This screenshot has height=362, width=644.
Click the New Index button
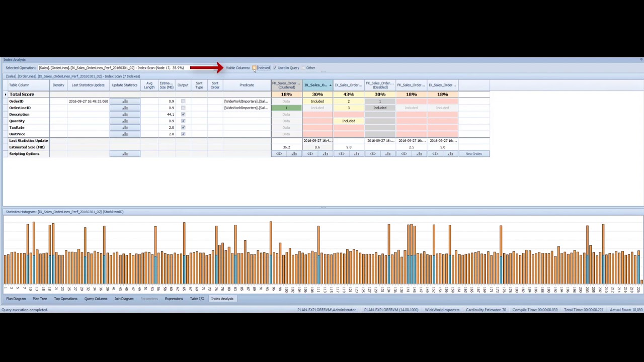(x=473, y=154)
